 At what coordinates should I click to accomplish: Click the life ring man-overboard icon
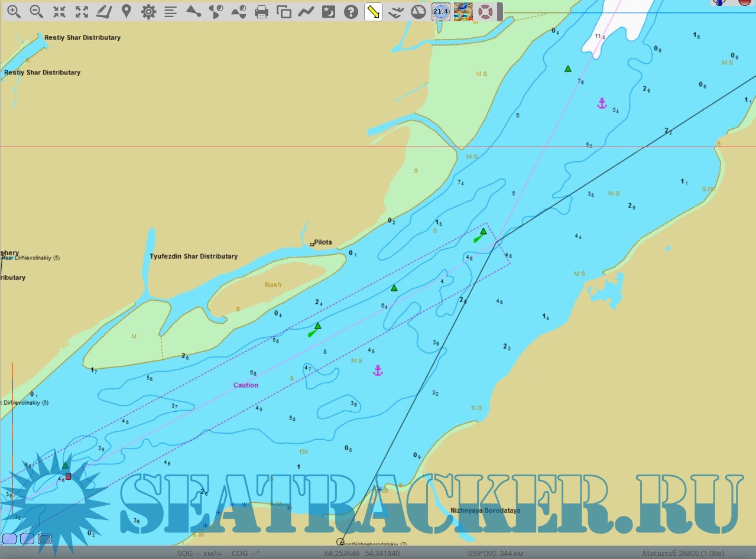pos(485,12)
